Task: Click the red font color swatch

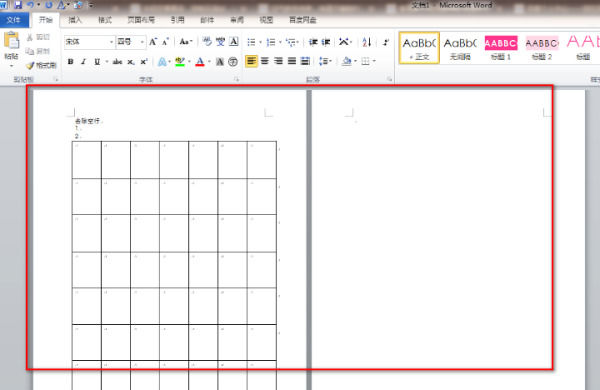Action: [200, 62]
